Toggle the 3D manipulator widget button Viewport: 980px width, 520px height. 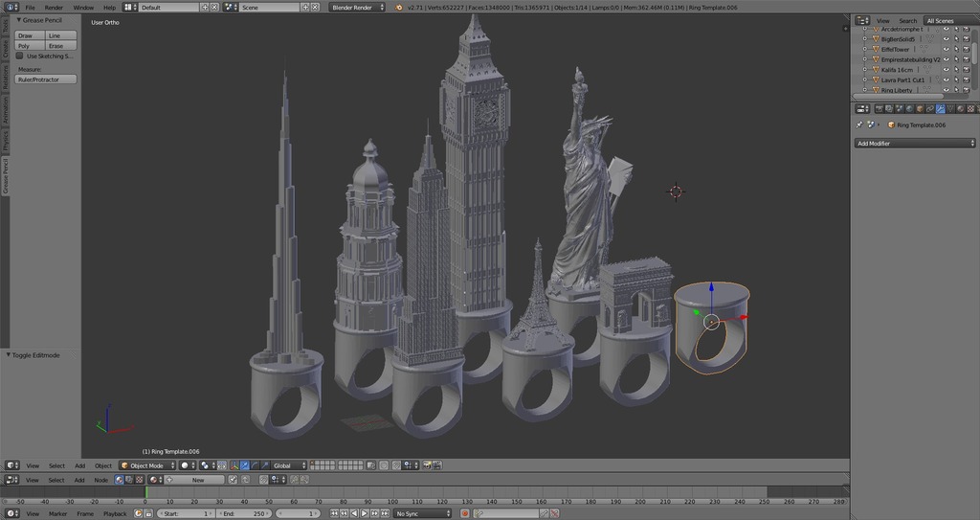pos(234,465)
